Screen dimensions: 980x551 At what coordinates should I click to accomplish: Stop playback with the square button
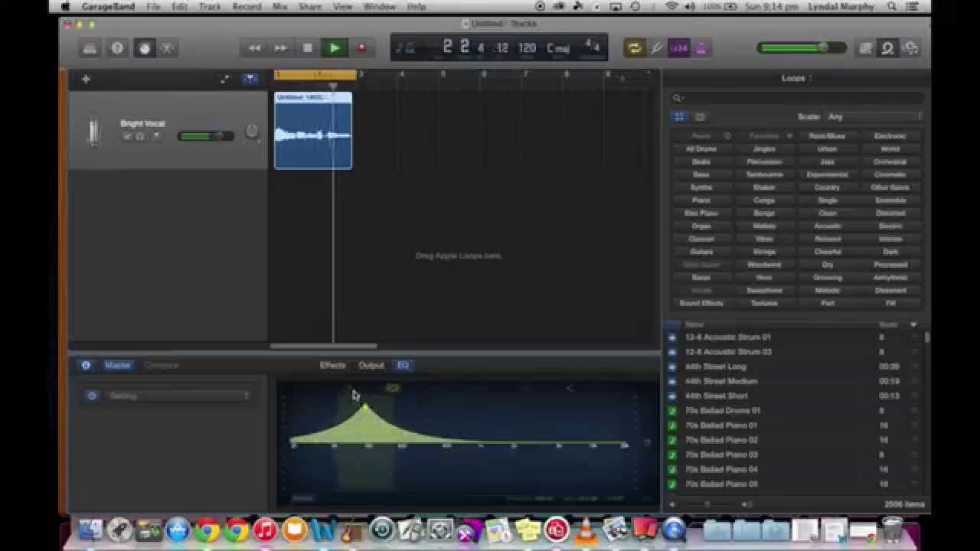tap(307, 48)
